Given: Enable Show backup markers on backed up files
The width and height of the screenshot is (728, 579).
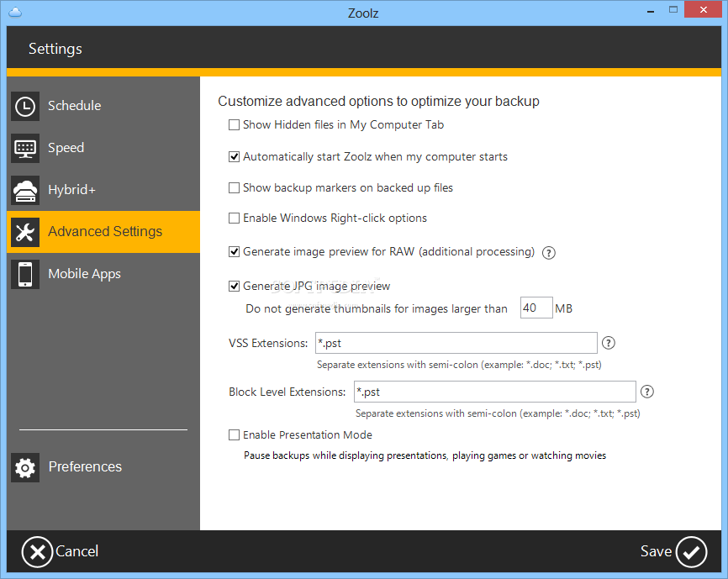Looking at the screenshot, I should (x=234, y=187).
